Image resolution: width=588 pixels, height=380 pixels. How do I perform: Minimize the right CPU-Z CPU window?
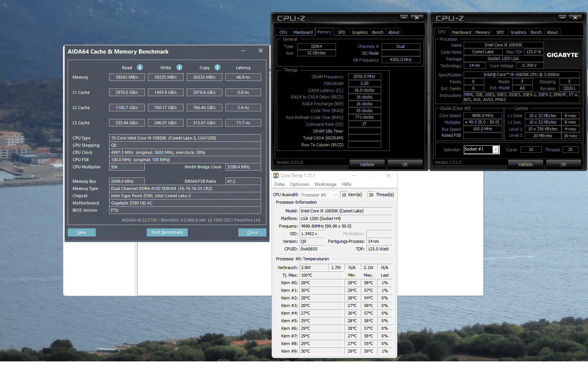tap(563, 17)
